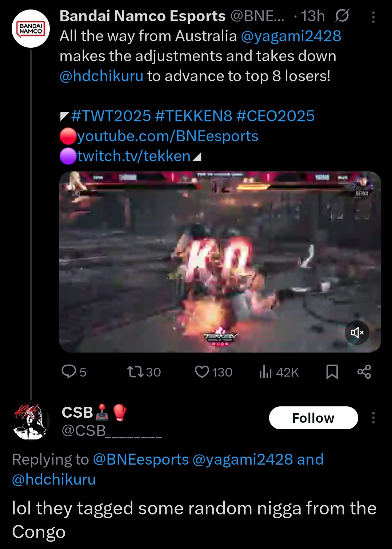Viewport: 392px width, 549px height.
Task: Follow the CSB account
Action: tap(313, 418)
